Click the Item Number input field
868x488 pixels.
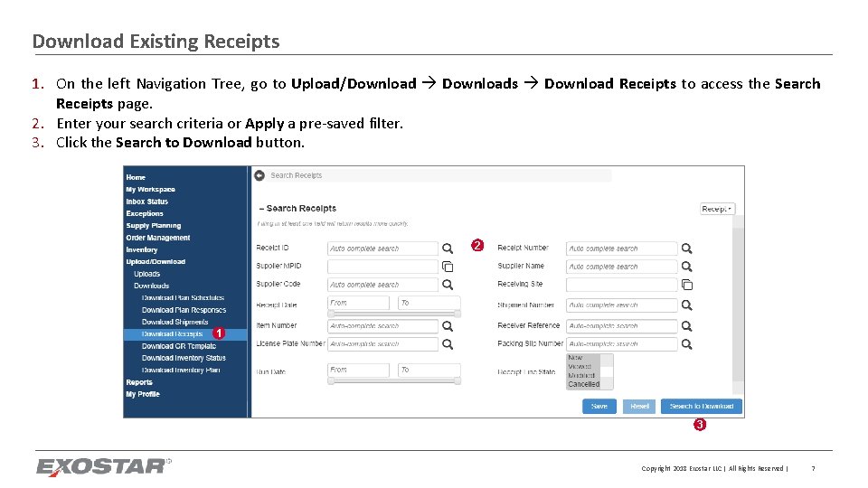382,326
